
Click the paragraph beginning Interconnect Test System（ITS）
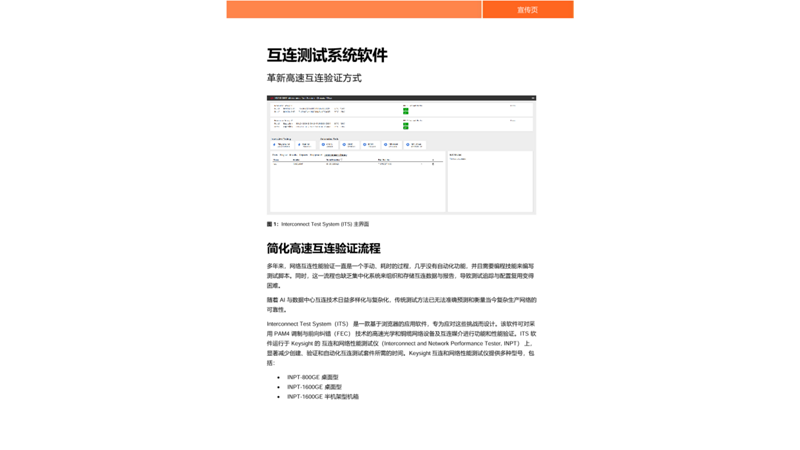tap(402, 343)
